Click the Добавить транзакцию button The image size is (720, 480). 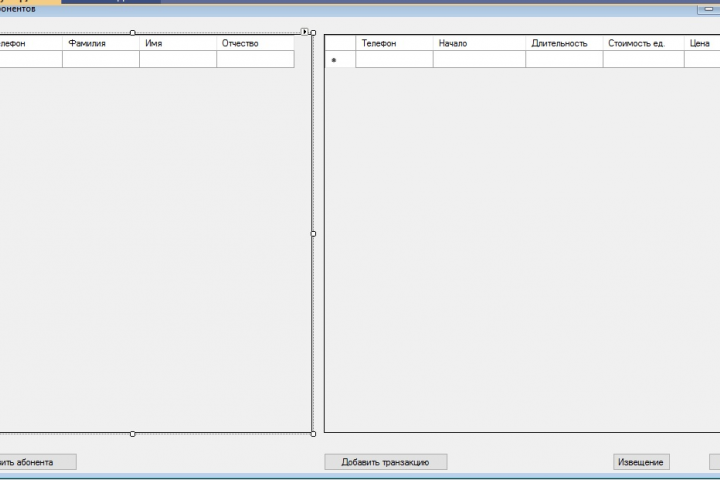(x=386, y=462)
